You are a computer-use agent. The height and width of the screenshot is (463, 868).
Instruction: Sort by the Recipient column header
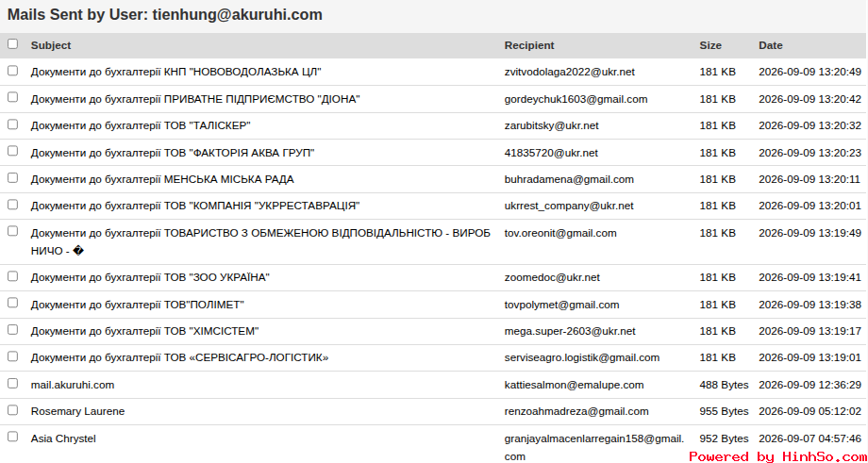point(529,45)
